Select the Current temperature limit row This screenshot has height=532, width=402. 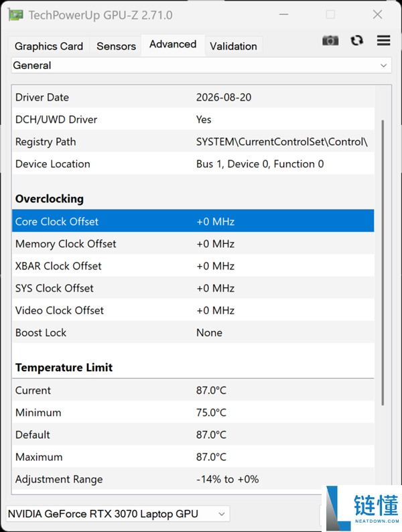coord(193,390)
